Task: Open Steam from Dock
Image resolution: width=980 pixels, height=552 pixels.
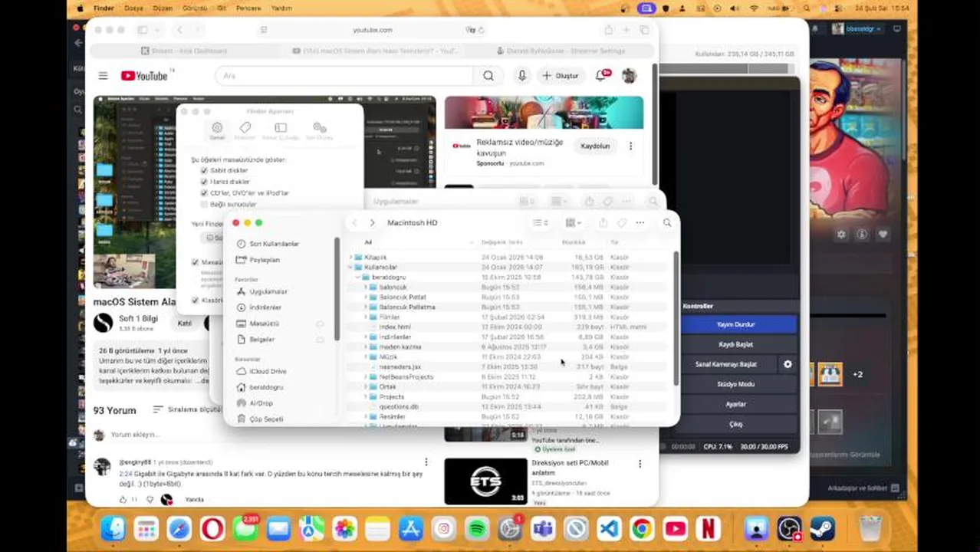Action: point(822,529)
